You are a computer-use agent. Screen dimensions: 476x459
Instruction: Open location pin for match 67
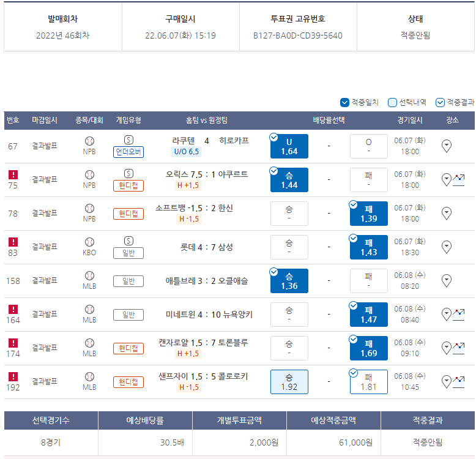click(446, 146)
